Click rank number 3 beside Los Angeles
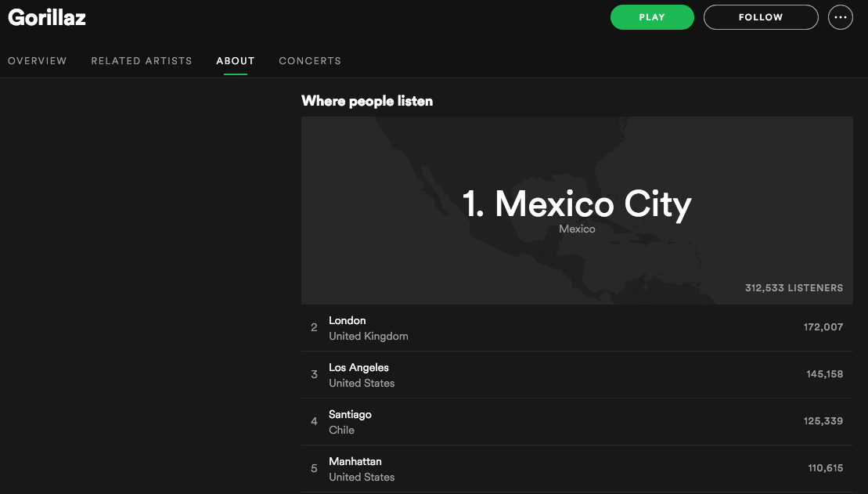Viewport: 868px width, 494px height. (314, 375)
